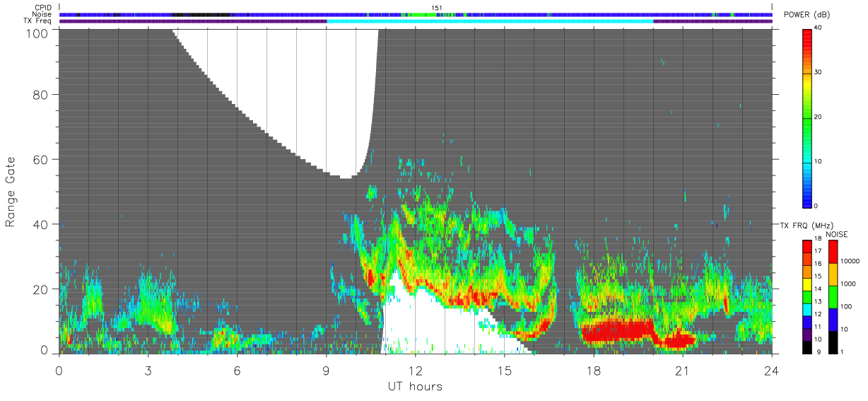Click the NOISE legend title
This screenshot has width=868, height=401.
[837, 233]
